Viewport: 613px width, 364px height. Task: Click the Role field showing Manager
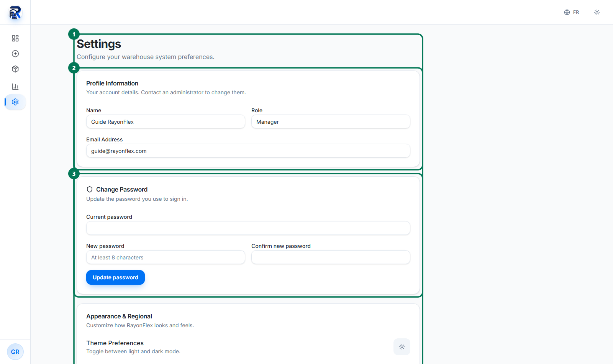331,122
